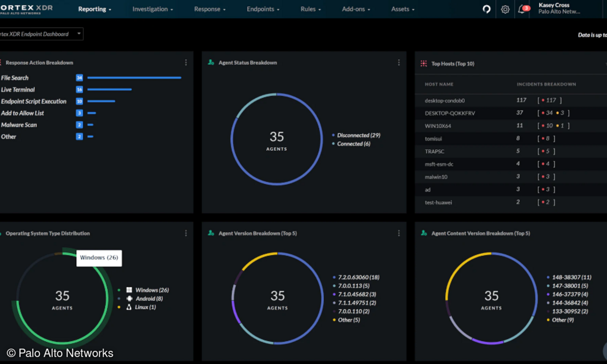The height and width of the screenshot is (364, 607).
Task: Click the Other response action label
Action: [9, 136]
